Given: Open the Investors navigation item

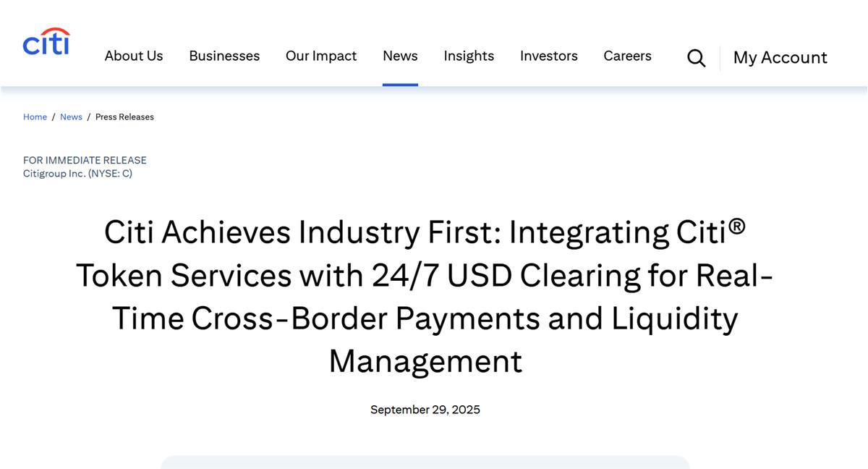Looking at the screenshot, I should pyautogui.click(x=548, y=56).
